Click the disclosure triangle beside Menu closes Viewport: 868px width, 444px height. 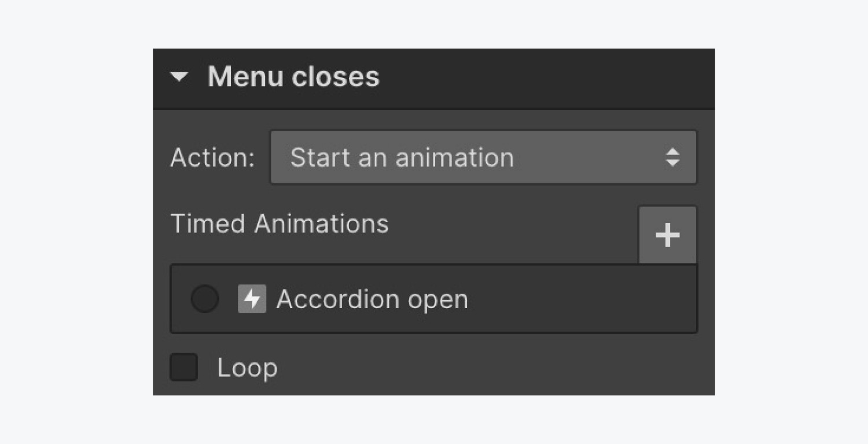179,76
